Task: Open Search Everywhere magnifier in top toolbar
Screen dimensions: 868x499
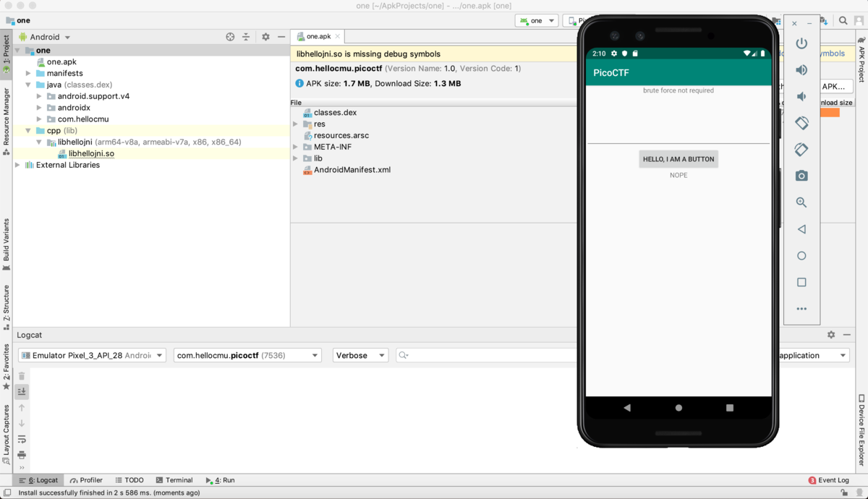Action: point(843,21)
